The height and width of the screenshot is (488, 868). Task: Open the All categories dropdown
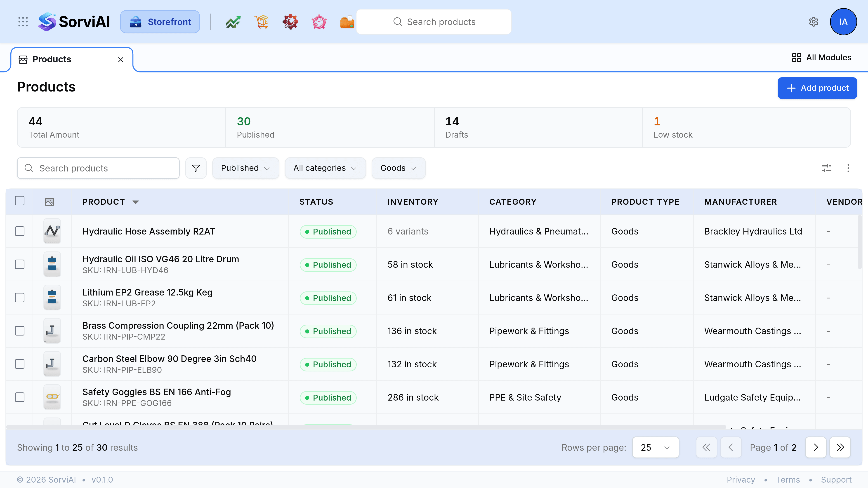pos(325,168)
